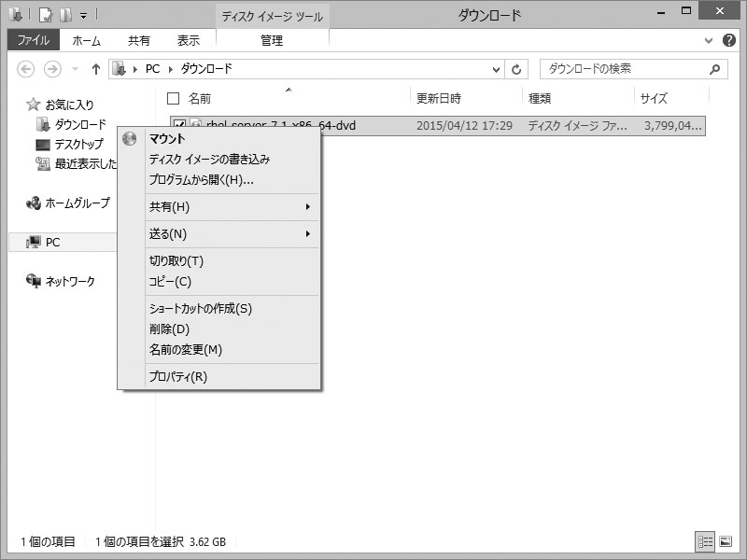
Task: Choose ディスク イメージの書き込み option
Action: (209, 159)
